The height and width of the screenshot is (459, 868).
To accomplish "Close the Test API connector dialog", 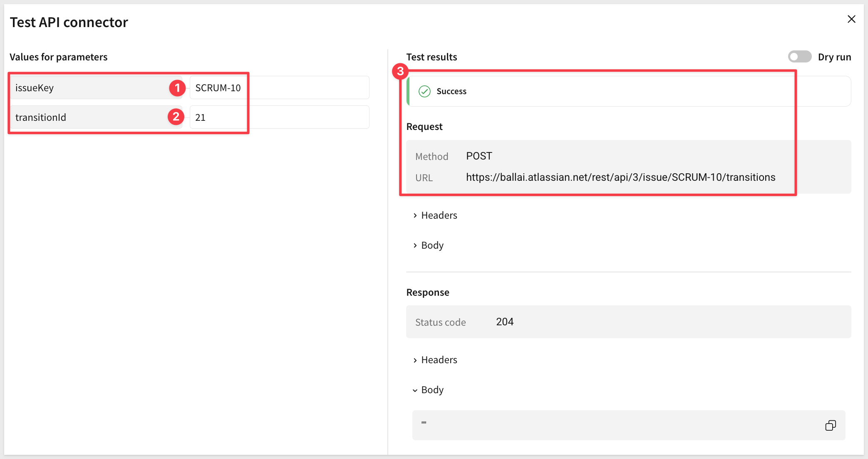I will point(851,19).
